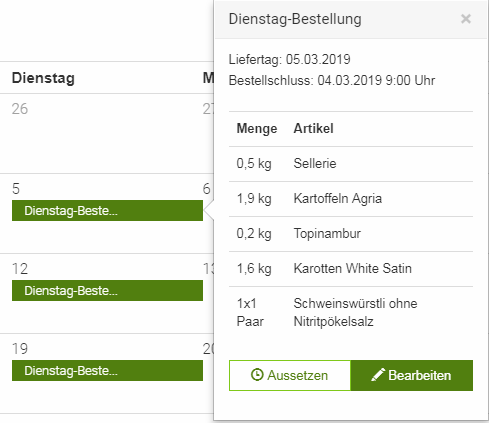Select the Karotten White Satin row

[x=351, y=269]
